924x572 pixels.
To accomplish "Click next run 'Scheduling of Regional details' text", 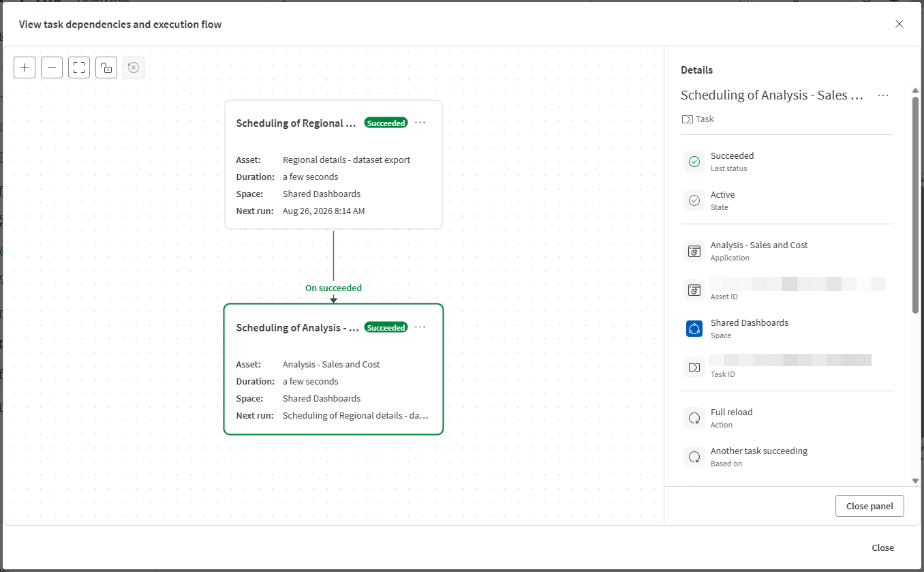I will [356, 415].
